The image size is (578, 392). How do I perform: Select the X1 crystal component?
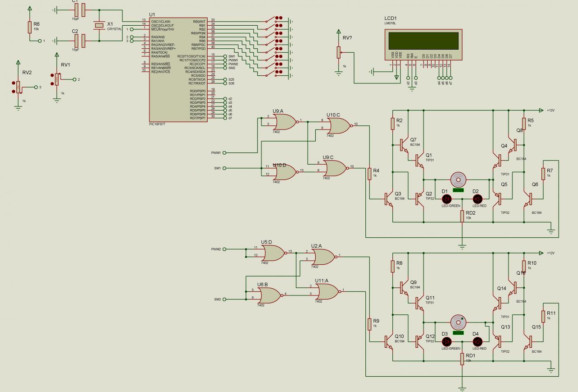[99, 25]
